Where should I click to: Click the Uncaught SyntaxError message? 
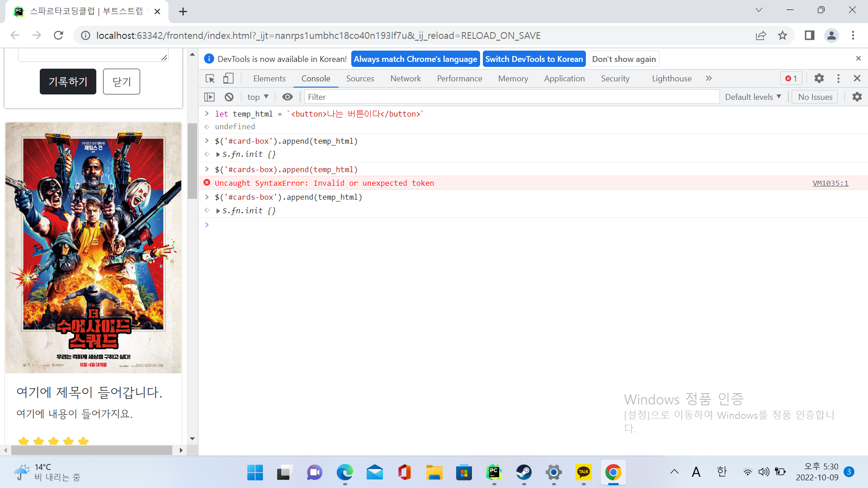click(324, 183)
